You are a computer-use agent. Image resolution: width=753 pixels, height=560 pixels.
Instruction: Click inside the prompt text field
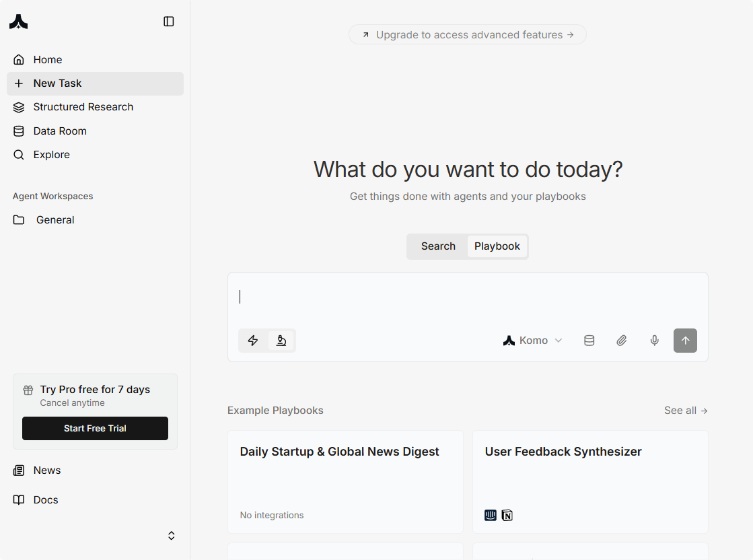coord(468,297)
